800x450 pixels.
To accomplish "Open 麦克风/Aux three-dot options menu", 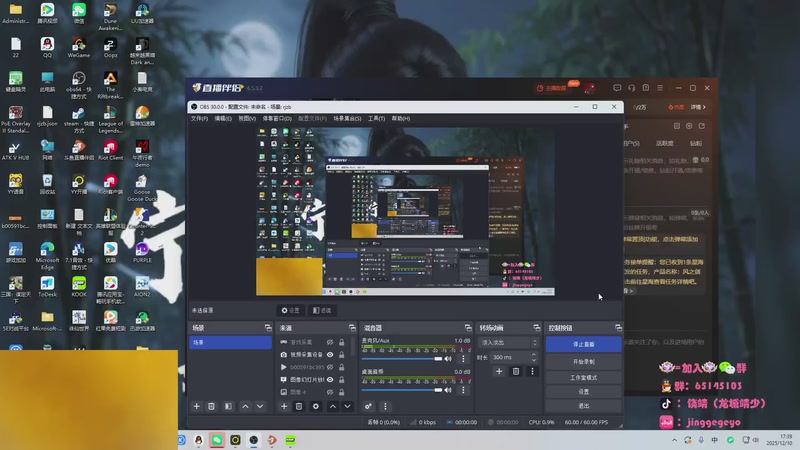I will pyautogui.click(x=463, y=359).
